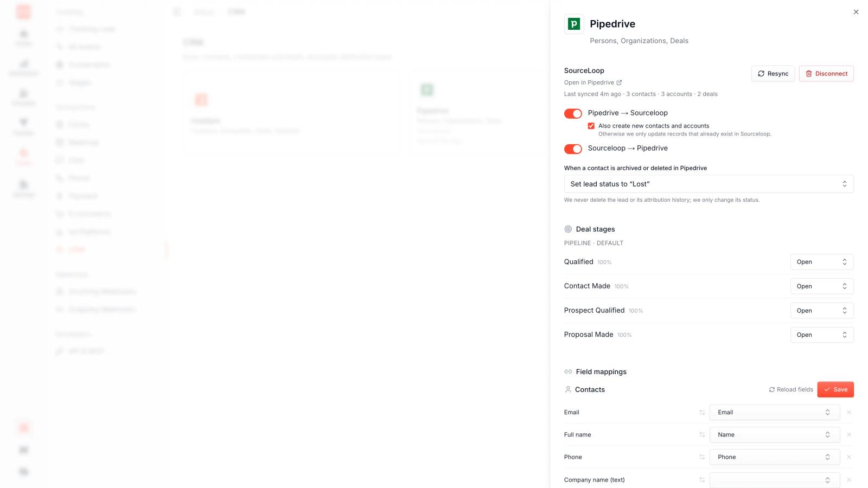Click the Deal stages target icon
Screen dimensions: 868x488
coord(568,229)
